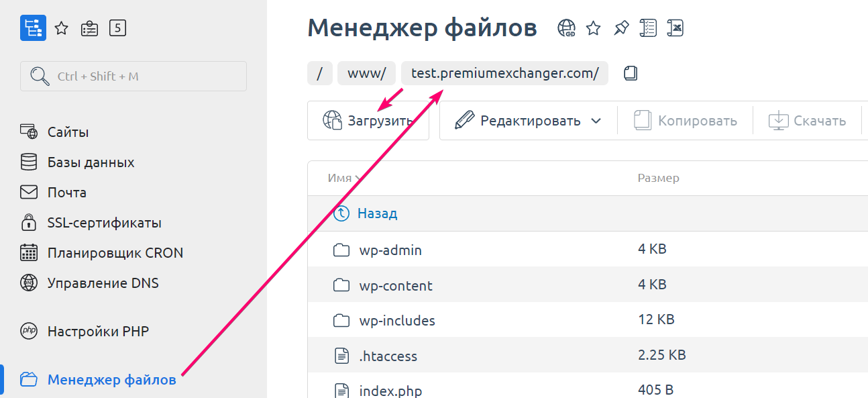Click the briefcase icon in sidebar header
This screenshot has height=398, width=868.
click(89, 28)
